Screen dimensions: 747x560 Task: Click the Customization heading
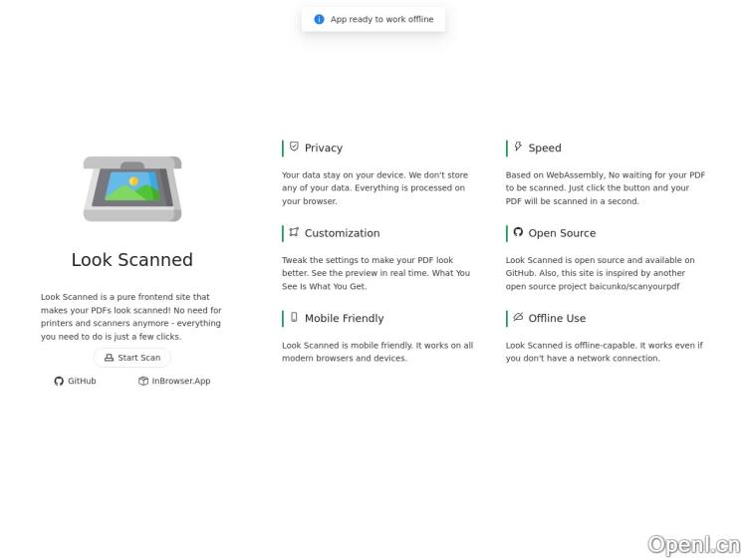(342, 233)
